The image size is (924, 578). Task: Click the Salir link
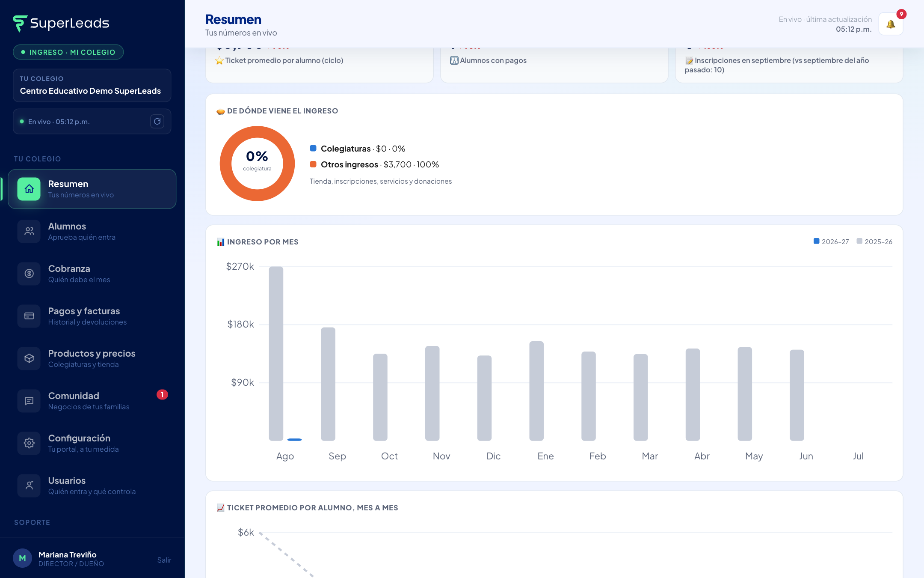pyautogui.click(x=164, y=560)
